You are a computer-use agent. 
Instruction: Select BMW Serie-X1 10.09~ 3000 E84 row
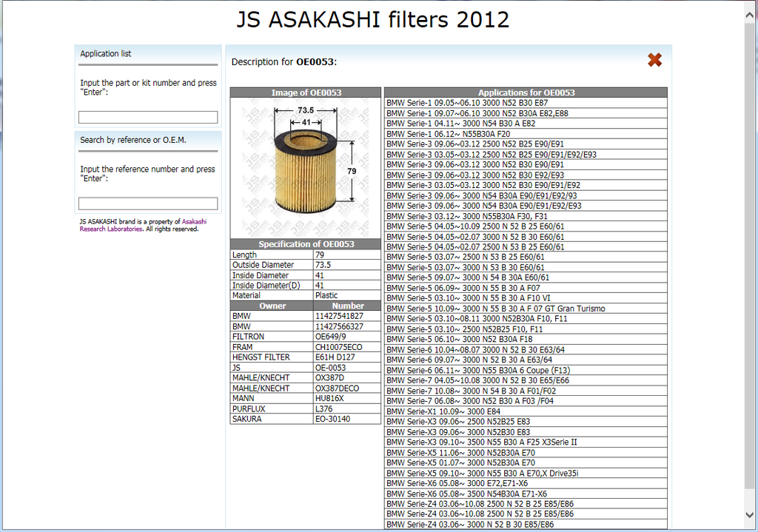tap(526, 411)
